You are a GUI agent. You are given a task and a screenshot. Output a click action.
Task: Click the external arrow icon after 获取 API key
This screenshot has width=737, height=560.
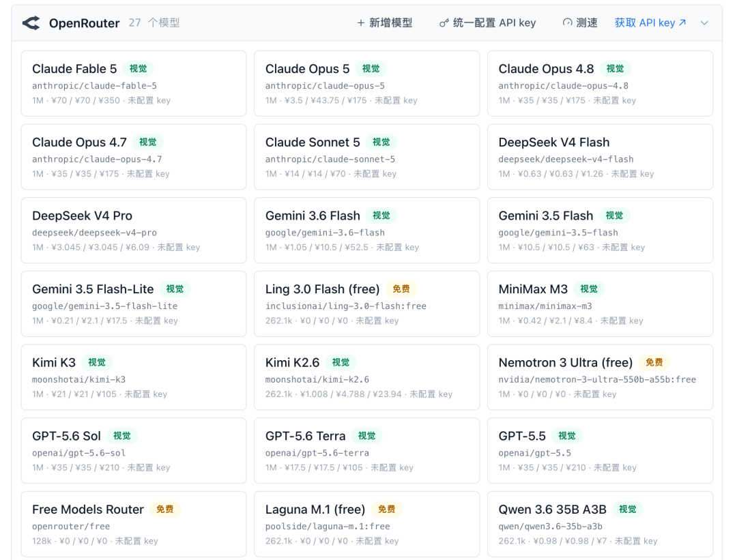[682, 23]
